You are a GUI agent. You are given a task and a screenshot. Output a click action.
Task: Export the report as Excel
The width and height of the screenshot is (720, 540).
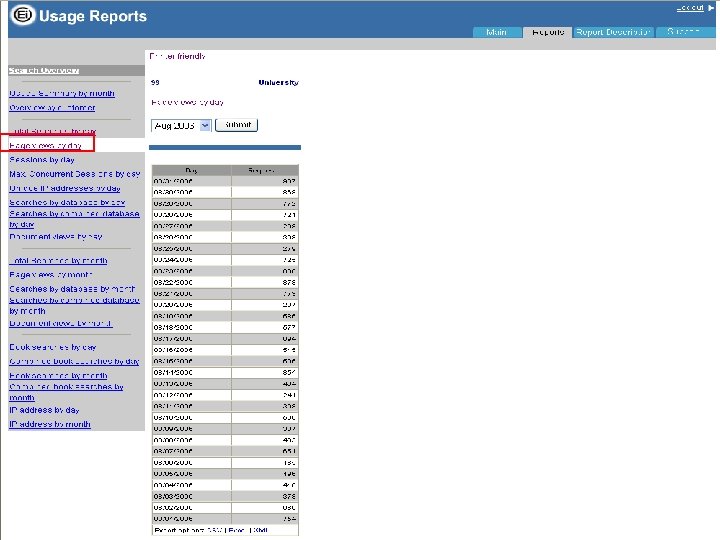click(x=236, y=530)
